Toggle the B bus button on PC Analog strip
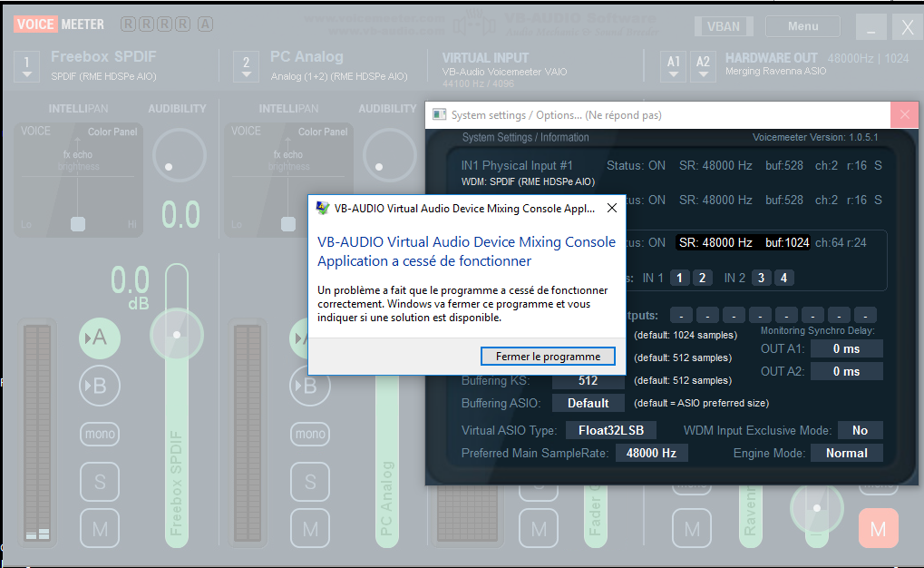The height and width of the screenshot is (568, 924). (310, 386)
